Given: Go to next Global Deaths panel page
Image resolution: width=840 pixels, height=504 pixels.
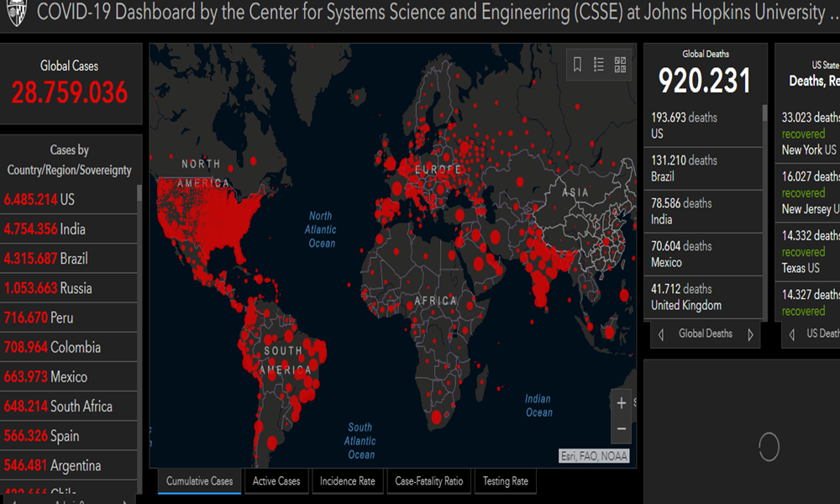Looking at the screenshot, I should coord(750,334).
